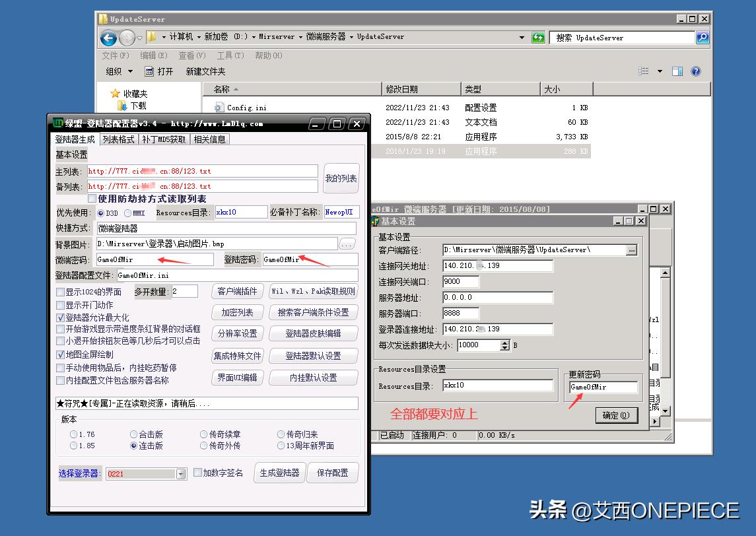Click the search magnifier icon
The width and height of the screenshot is (756, 536).
(x=703, y=38)
